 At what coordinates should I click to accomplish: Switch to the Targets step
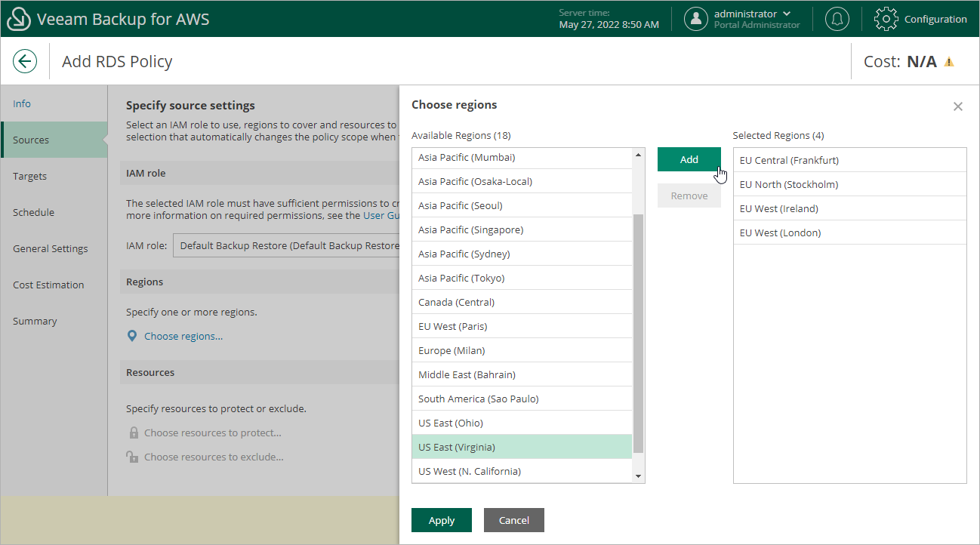29,176
